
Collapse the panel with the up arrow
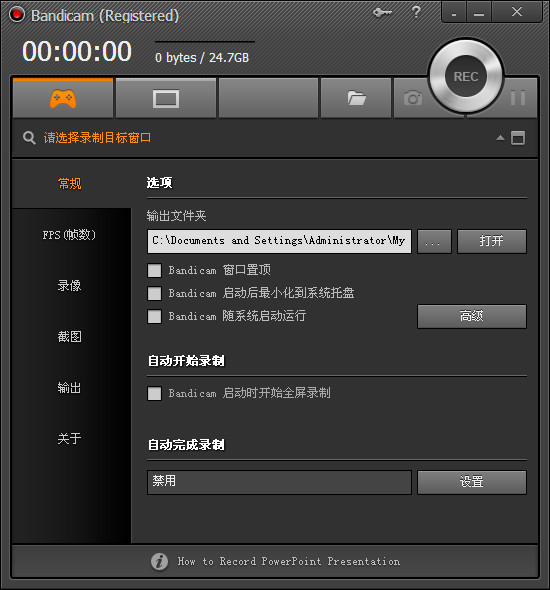(x=500, y=138)
